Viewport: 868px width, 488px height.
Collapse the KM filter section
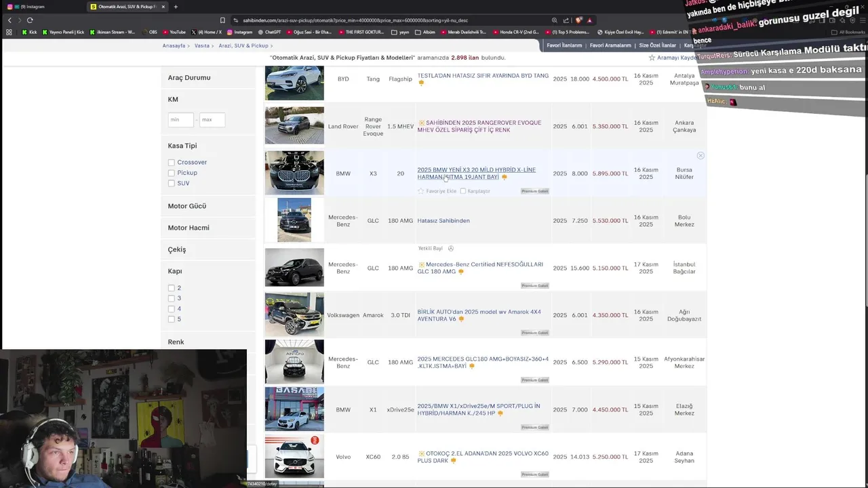click(173, 100)
